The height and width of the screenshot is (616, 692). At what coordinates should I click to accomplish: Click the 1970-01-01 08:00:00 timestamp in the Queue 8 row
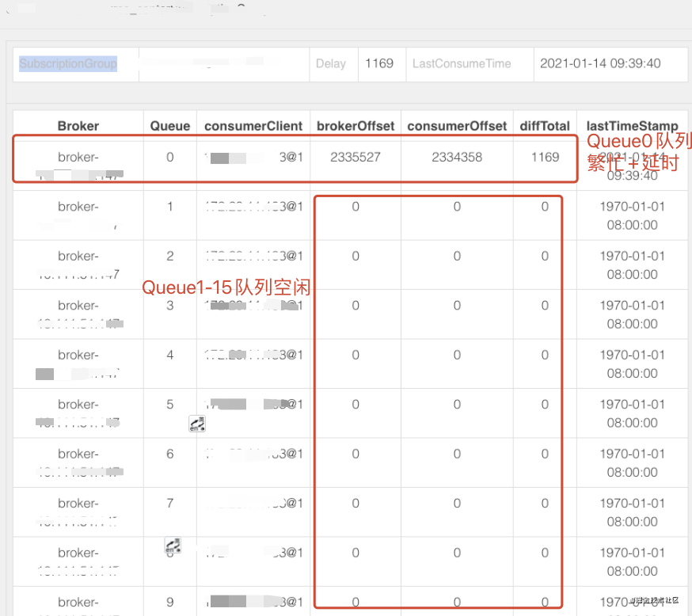(x=632, y=561)
